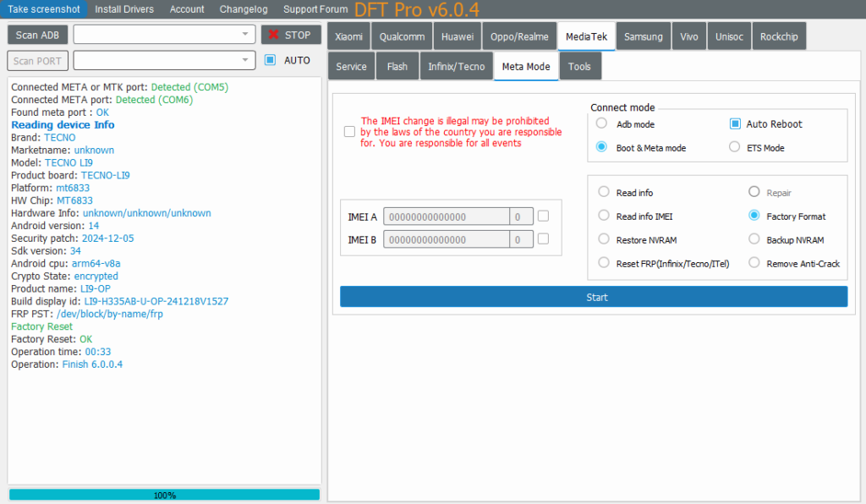
Task: Switch to the Qualcomm tab
Action: (x=402, y=36)
